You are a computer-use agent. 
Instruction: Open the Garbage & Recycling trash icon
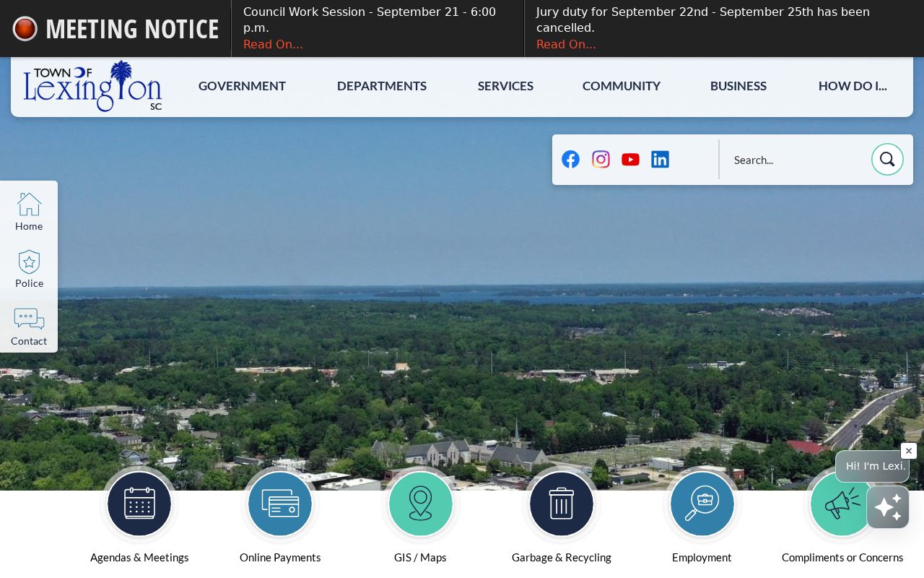562,504
